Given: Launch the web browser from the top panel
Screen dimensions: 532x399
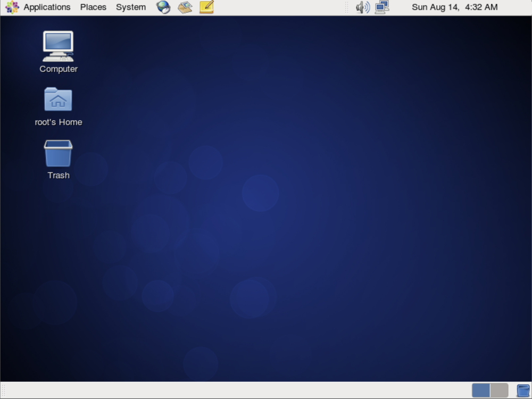Looking at the screenshot, I should [163, 7].
